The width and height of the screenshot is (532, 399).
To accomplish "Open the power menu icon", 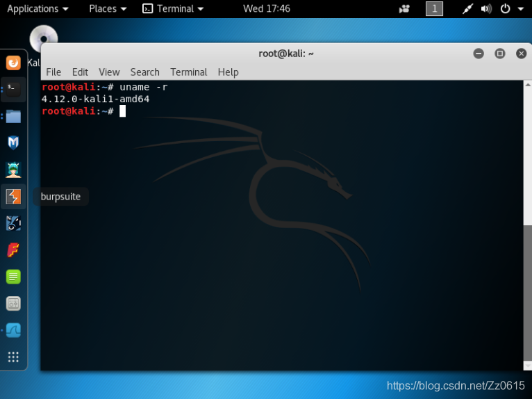I will tap(505, 9).
